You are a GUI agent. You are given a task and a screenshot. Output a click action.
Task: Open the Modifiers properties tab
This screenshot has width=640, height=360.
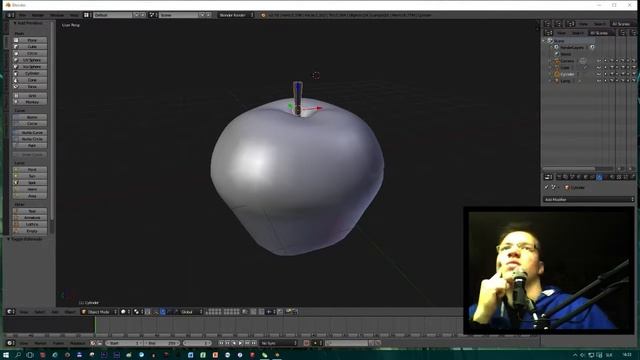pos(599,177)
